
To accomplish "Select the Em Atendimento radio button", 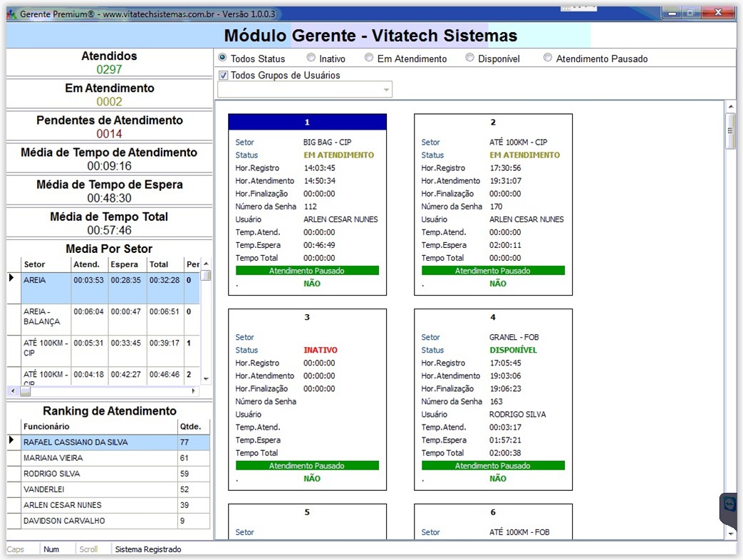I will point(369,58).
